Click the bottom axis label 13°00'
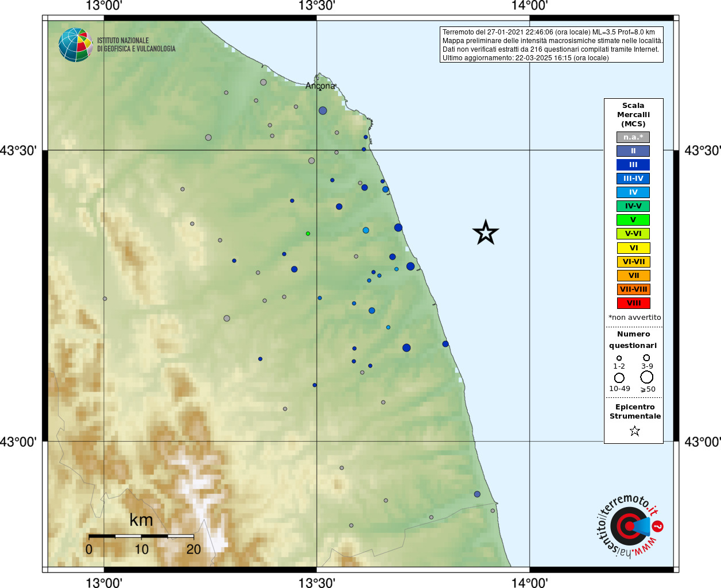The image size is (721, 588). (104, 583)
